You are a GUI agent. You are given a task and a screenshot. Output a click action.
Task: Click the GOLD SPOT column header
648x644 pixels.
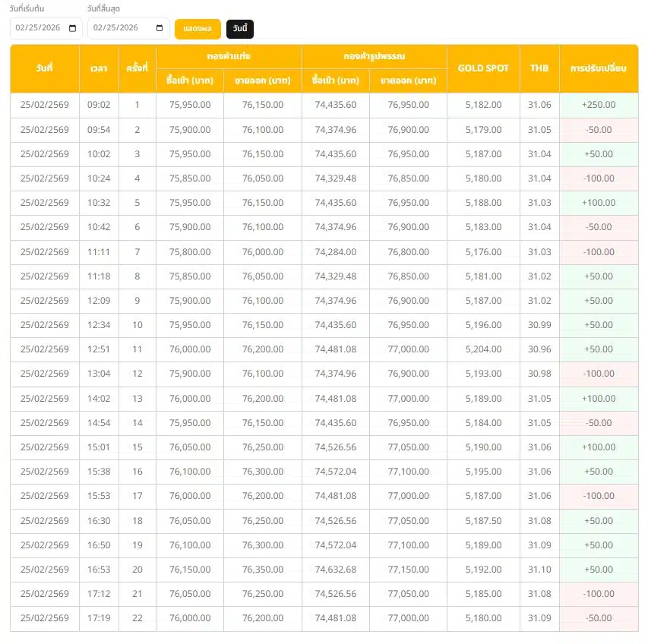[x=483, y=68]
